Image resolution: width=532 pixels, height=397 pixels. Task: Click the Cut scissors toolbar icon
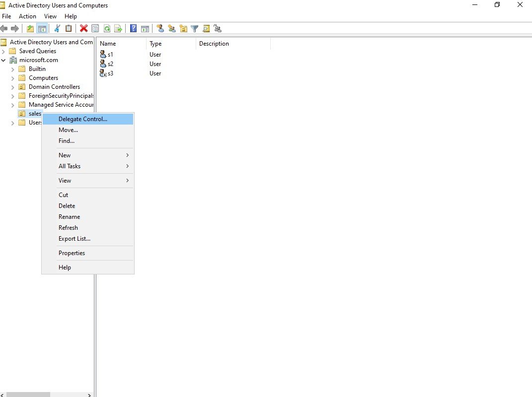[x=57, y=29]
